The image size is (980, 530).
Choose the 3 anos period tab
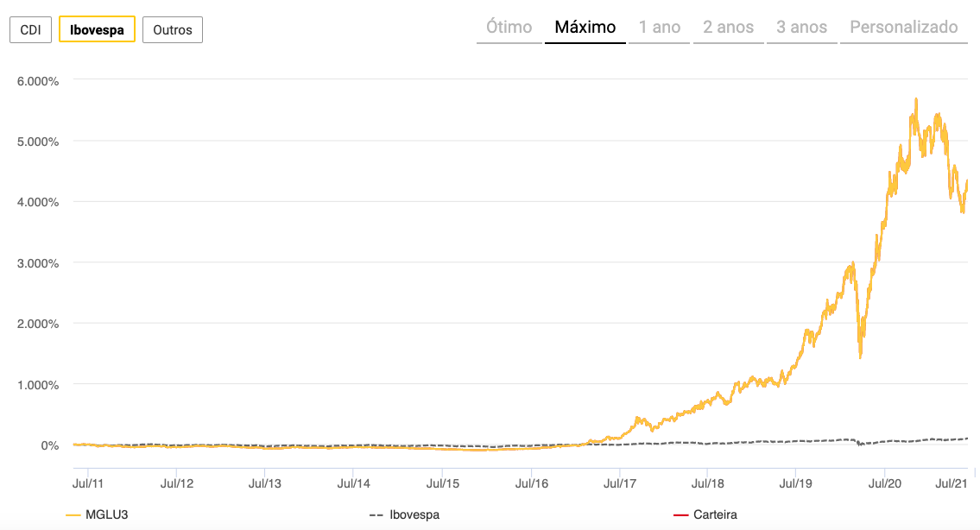click(x=801, y=27)
